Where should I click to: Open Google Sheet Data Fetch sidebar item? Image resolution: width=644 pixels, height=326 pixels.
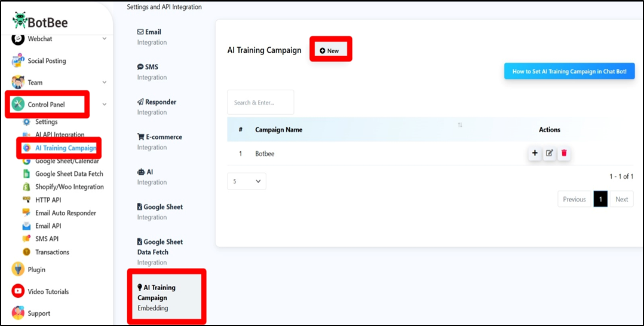[68, 174]
